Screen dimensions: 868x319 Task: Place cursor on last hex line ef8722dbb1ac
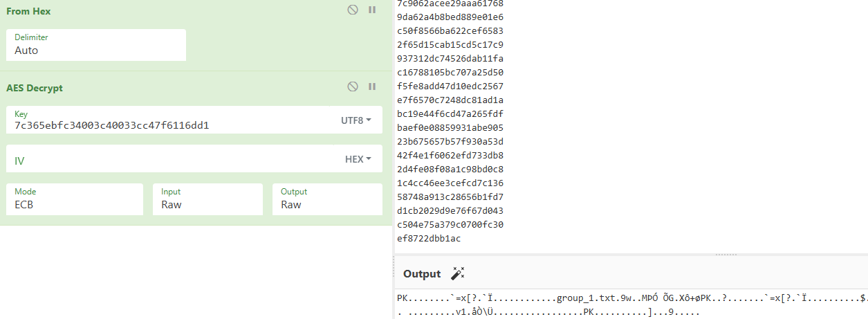click(x=429, y=238)
